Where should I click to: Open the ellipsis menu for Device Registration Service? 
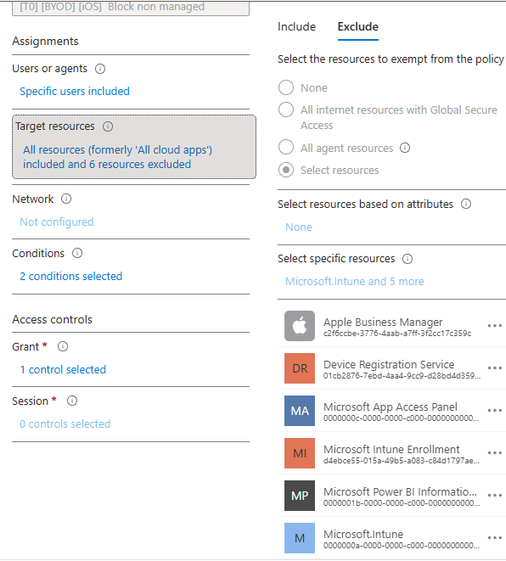[495, 368]
